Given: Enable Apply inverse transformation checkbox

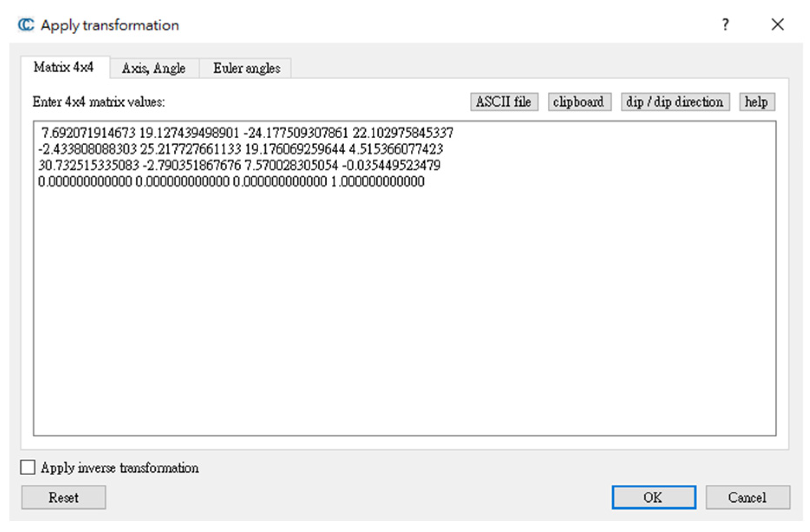Looking at the screenshot, I should [x=28, y=467].
